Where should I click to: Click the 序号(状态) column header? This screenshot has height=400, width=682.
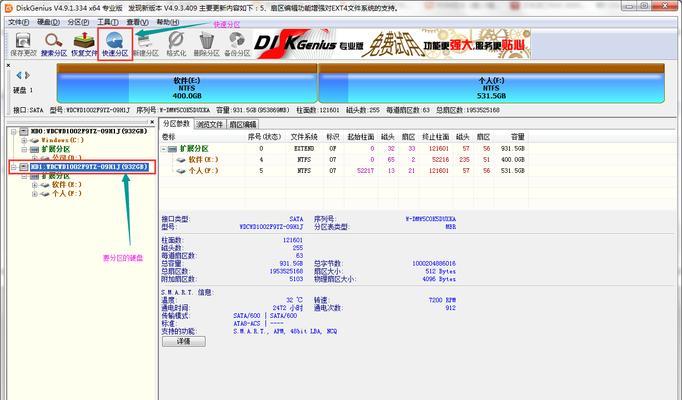pos(264,137)
